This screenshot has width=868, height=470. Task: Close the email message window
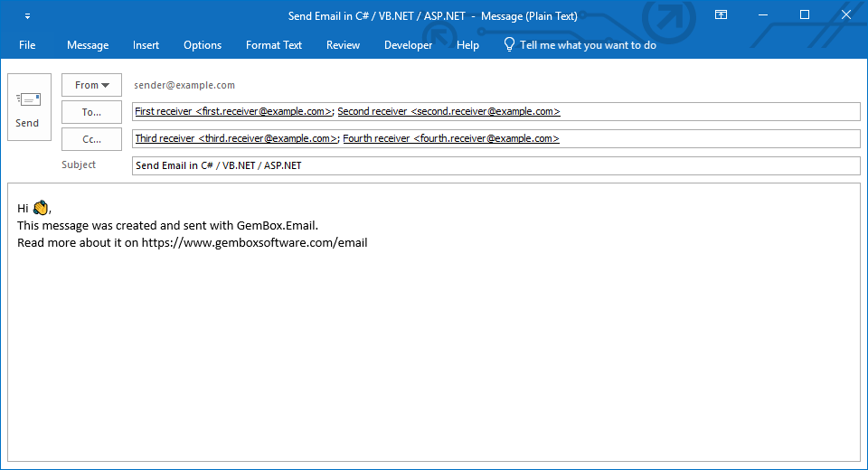click(845, 15)
